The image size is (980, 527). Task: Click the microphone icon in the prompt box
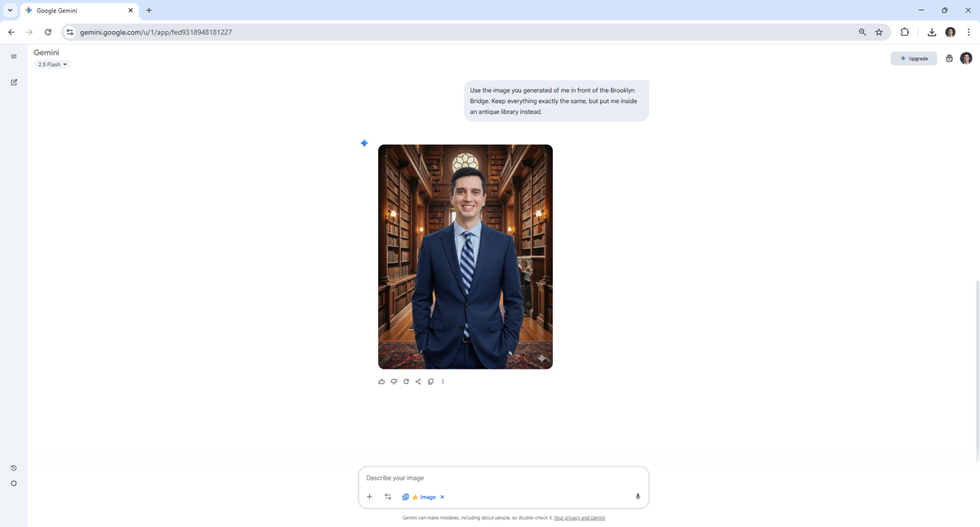coord(638,497)
